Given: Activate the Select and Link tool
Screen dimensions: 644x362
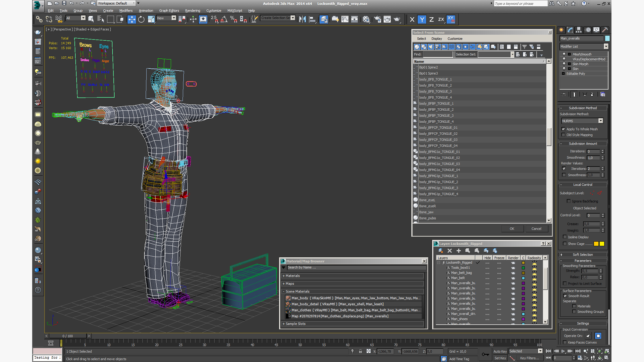Looking at the screenshot, I should pos(39,19).
